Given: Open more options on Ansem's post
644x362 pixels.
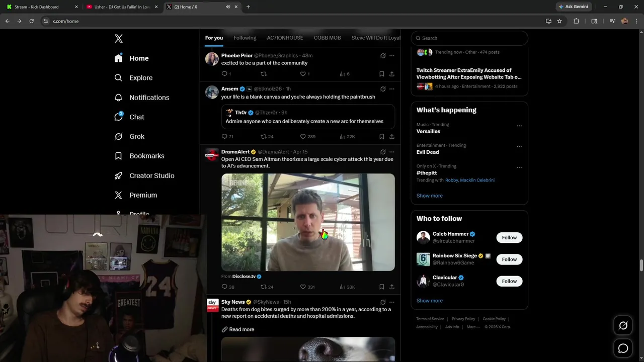Looking at the screenshot, I should tap(392, 89).
